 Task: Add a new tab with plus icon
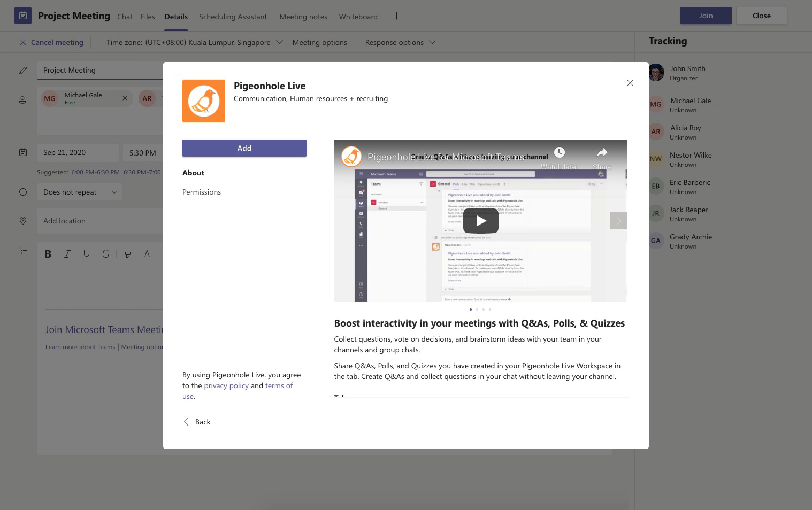tap(396, 16)
